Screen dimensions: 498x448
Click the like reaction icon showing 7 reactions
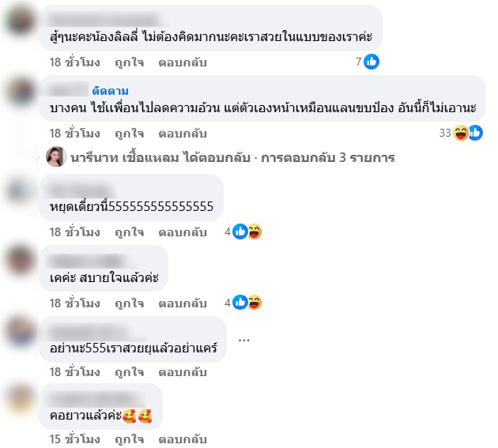click(372, 62)
